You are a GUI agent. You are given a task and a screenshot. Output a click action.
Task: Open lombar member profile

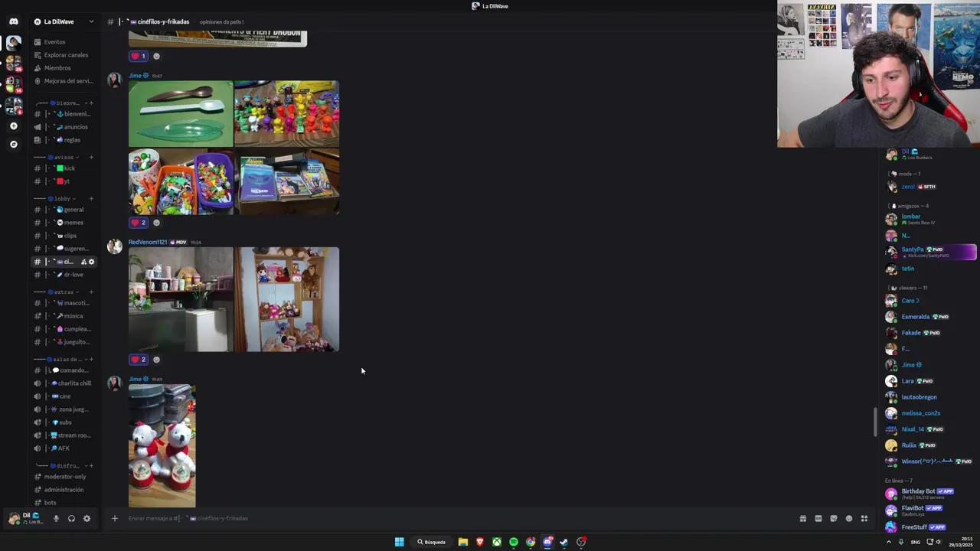pyautogui.click(x=930, y=219)
